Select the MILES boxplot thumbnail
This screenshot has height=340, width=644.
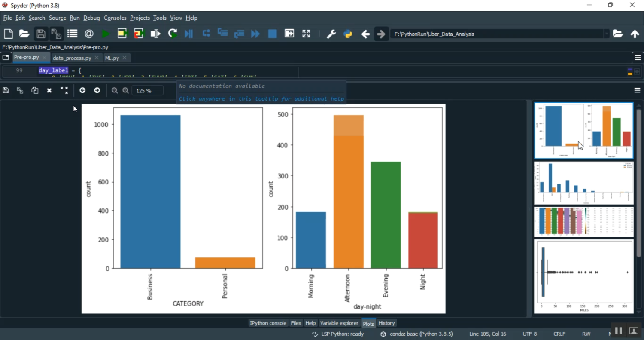583,276
